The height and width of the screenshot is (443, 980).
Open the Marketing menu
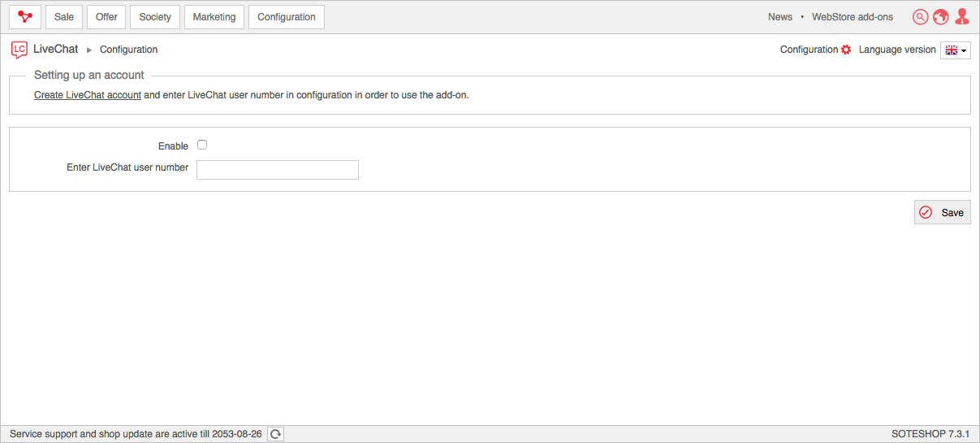[x=214, y=17]
